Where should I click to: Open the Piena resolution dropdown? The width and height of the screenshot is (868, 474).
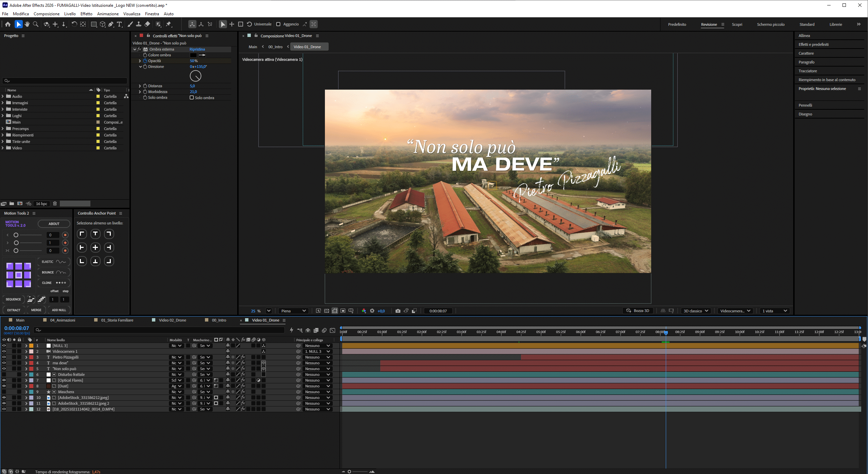pos(294,311)
